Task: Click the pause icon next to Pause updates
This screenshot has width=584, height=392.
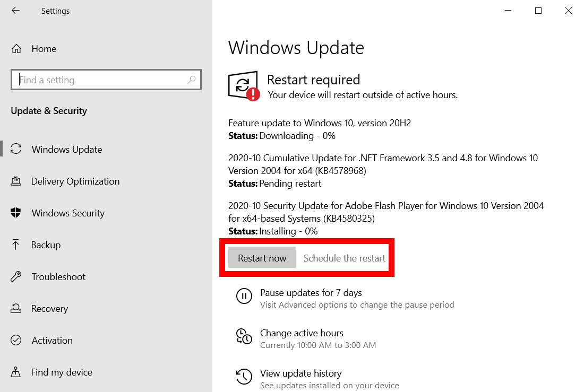Action: [244, 297]
